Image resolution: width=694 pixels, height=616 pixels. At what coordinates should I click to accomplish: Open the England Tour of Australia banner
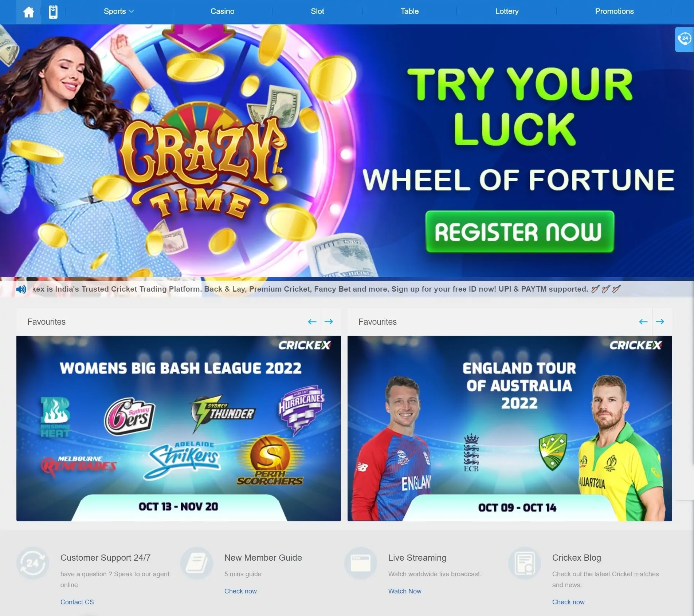[510, 428]
